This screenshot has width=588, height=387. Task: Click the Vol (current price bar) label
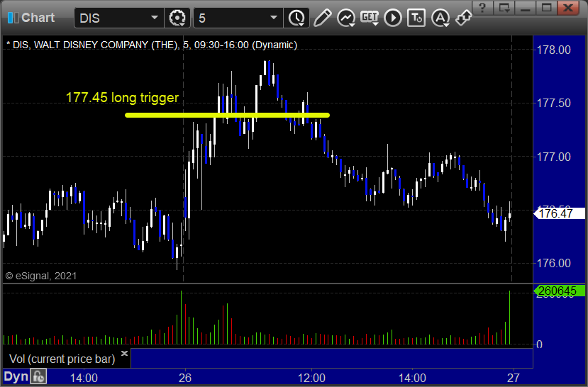(62, 359)
